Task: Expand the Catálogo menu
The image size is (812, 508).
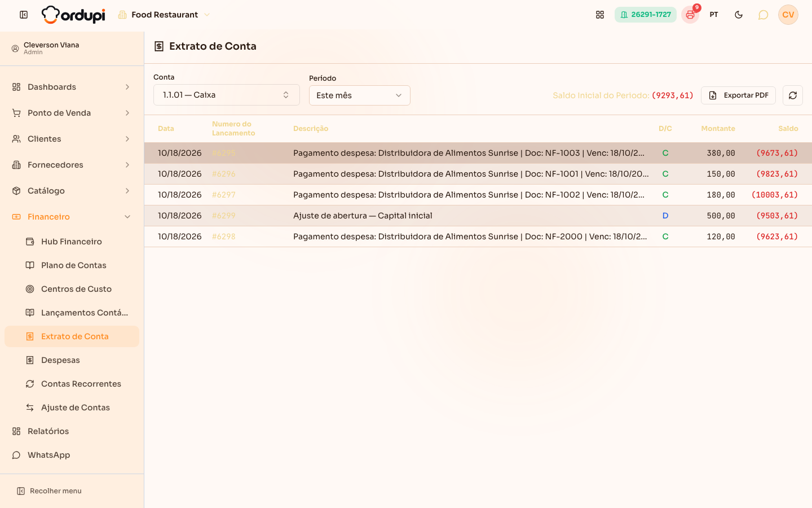Action: (72, 191)
